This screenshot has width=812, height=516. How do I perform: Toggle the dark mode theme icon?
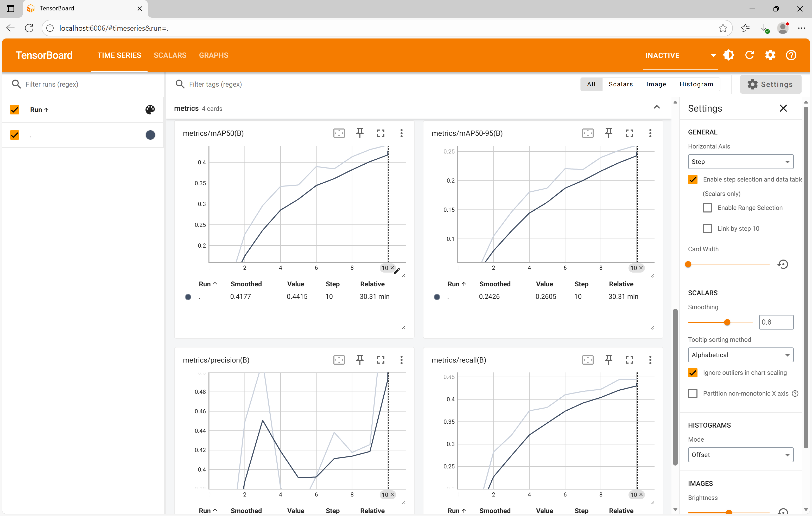click(728, 55)
